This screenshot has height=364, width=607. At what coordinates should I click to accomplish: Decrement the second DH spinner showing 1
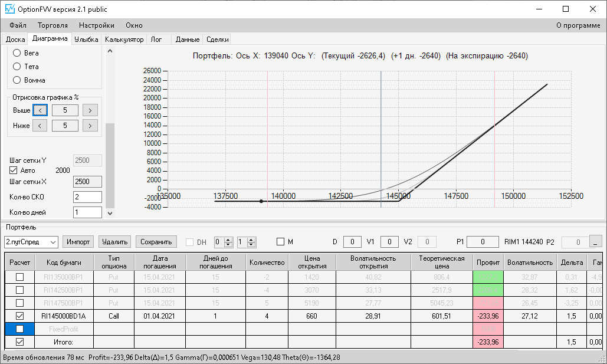point(251,245)
